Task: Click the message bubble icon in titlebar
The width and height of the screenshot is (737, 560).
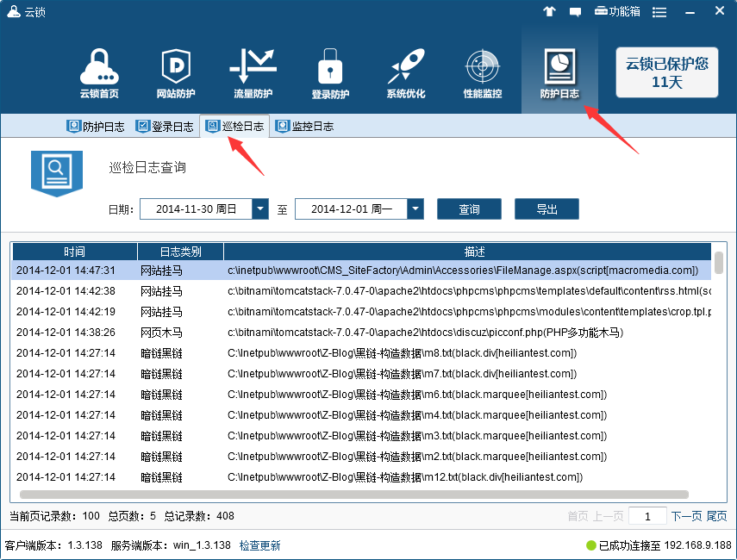Action: click(576, 11)
